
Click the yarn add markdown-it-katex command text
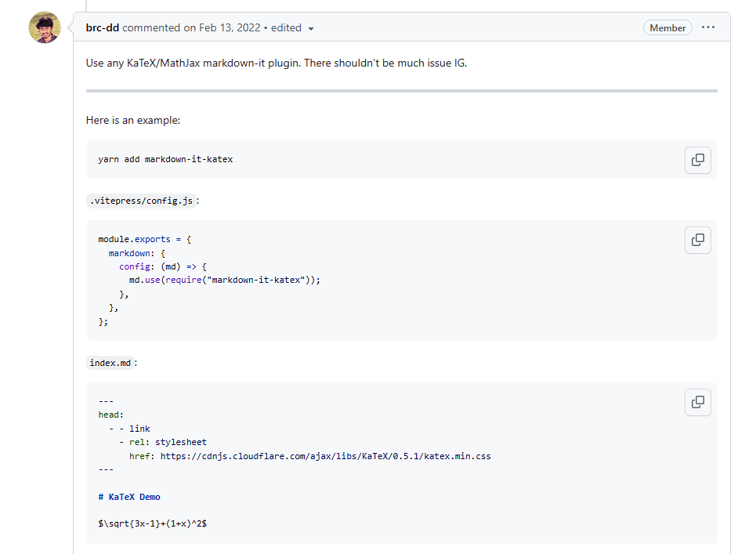point(165,159)
